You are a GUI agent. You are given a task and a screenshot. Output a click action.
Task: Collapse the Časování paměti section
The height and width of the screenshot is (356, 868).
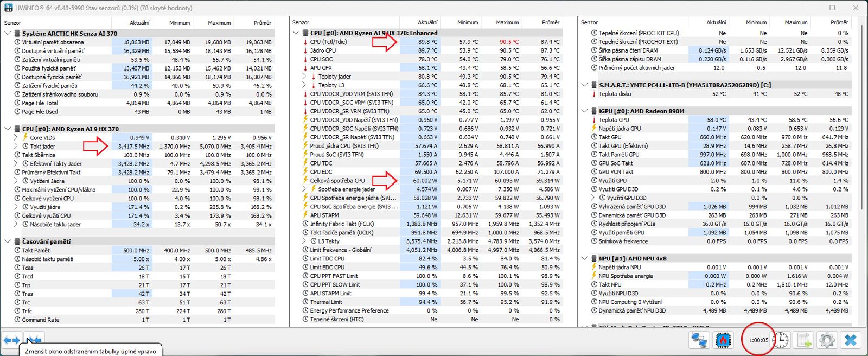8,242
